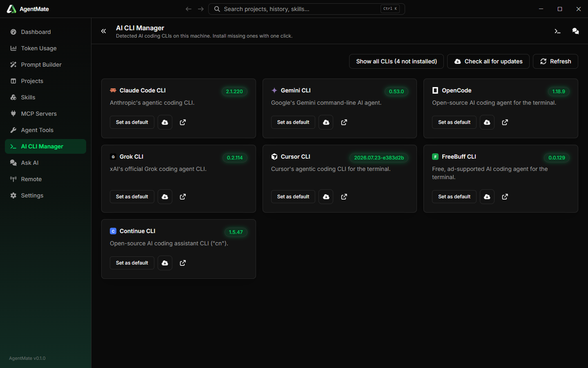Select AI CLI Manager sidebar item

click(45, 146)
